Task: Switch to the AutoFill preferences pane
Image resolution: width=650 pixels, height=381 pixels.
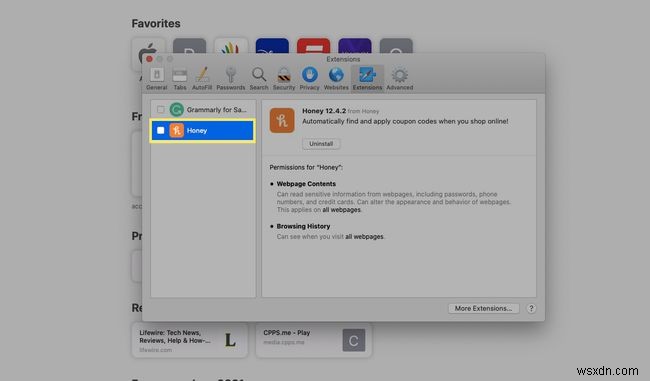Action: [x=202, y=79]
